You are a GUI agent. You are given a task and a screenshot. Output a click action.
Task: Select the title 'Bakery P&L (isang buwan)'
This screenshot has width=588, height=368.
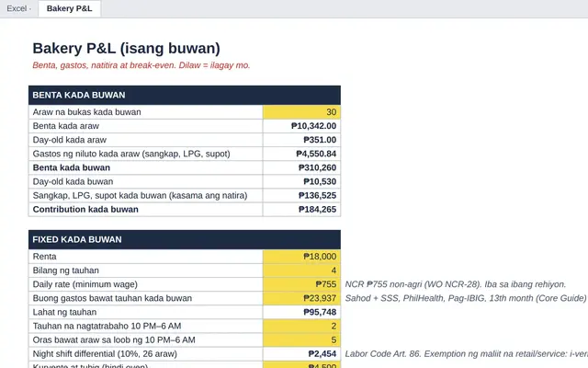126,49
